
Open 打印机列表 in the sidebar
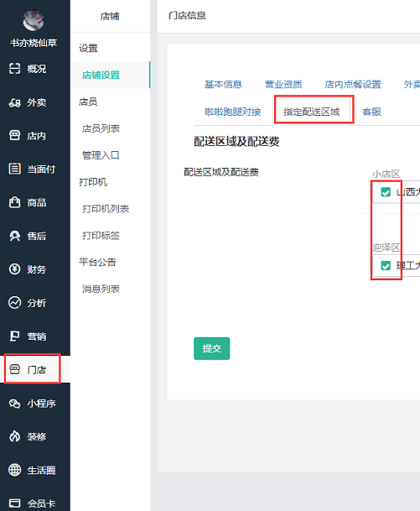106,209
